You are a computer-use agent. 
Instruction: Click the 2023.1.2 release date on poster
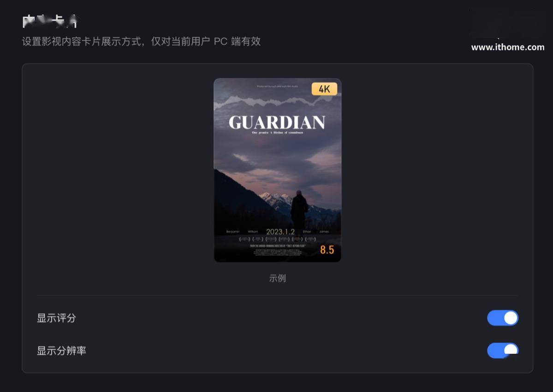point(280,232)
